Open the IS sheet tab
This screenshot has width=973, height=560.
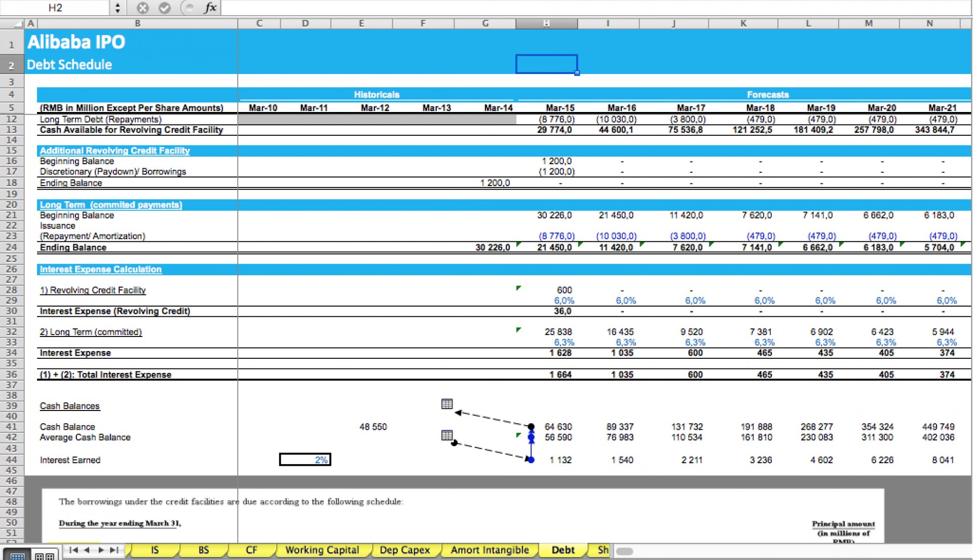click(155, 550)
